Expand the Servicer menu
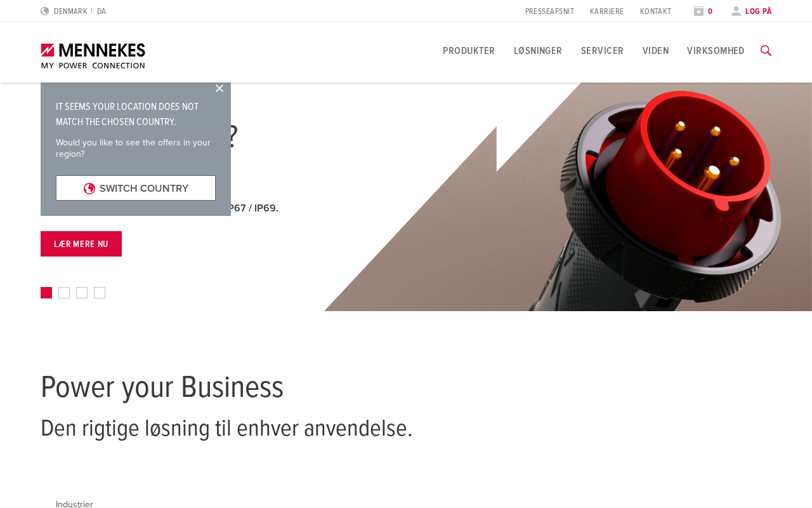Image resolution: width=812 pixels, height=508 pixels. click(x=602, y=51)
